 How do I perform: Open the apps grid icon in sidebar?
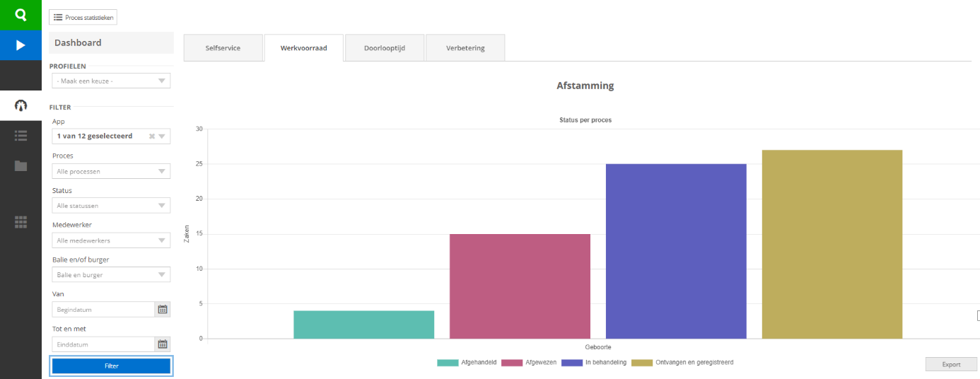pos(21,222)
